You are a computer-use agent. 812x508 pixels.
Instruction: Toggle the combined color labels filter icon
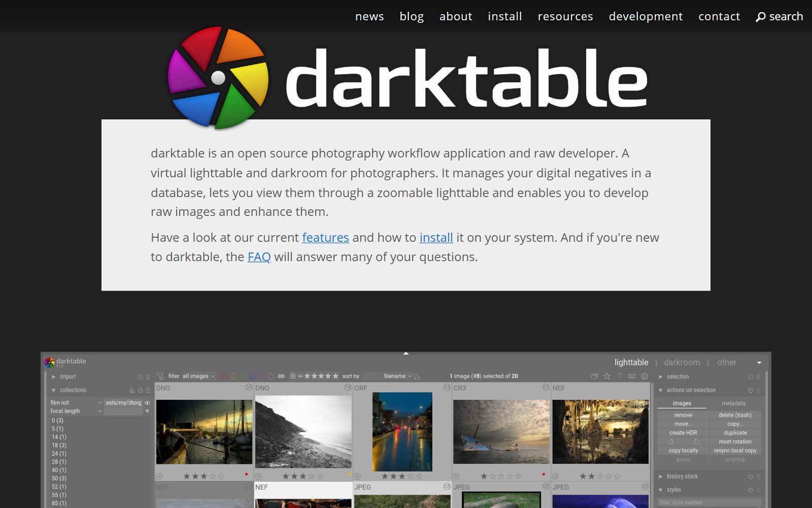[281, 376]
